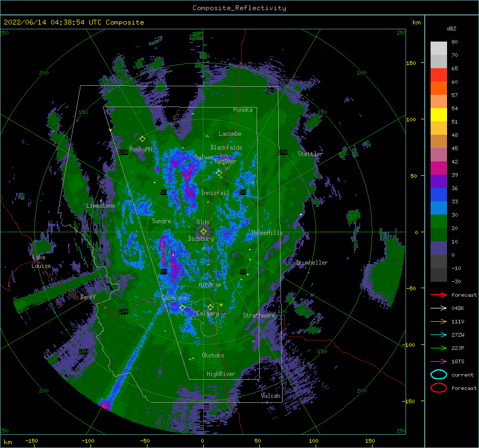Click the Sylvan label on map
The width and height of the screenshot is (479, 448).
tap(204, 157)
